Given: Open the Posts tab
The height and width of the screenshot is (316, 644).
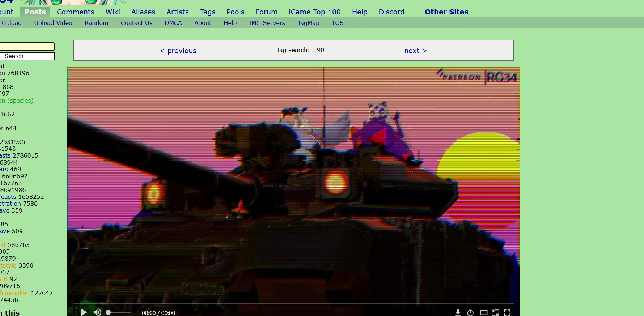Looking at the screenshot, I should pyautogui.click(x=35, y=12).
